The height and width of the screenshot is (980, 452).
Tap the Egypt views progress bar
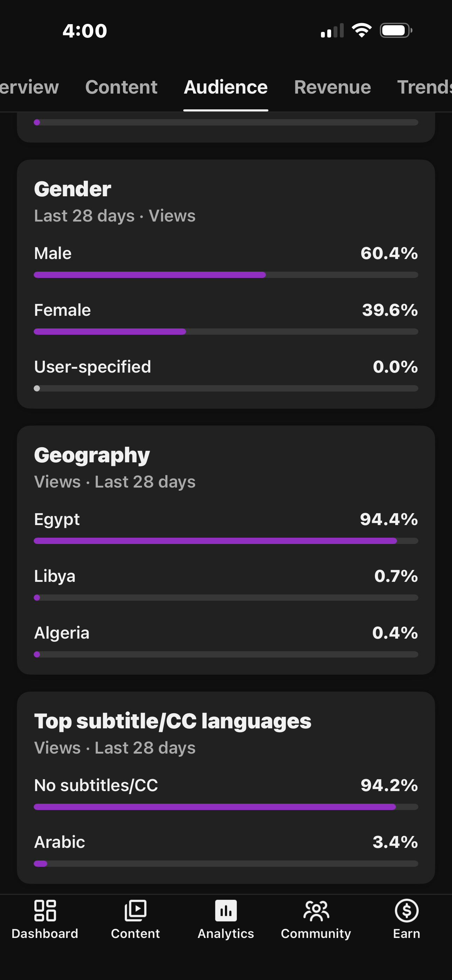coord(226,540)
